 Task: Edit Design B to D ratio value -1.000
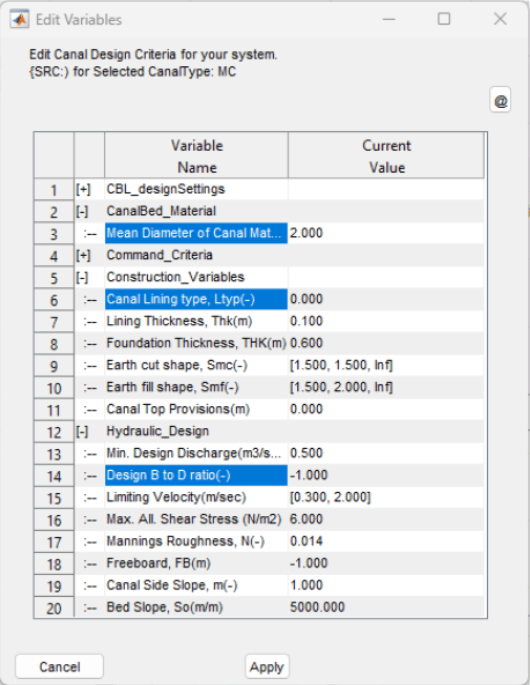coord(386,475)
